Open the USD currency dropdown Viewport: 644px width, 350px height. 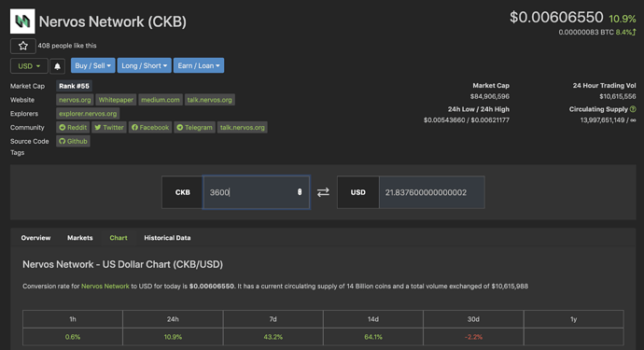29,65
